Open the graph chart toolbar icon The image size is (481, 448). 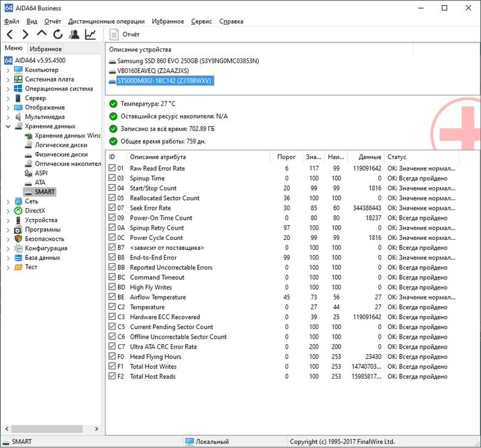coord(90,34)
